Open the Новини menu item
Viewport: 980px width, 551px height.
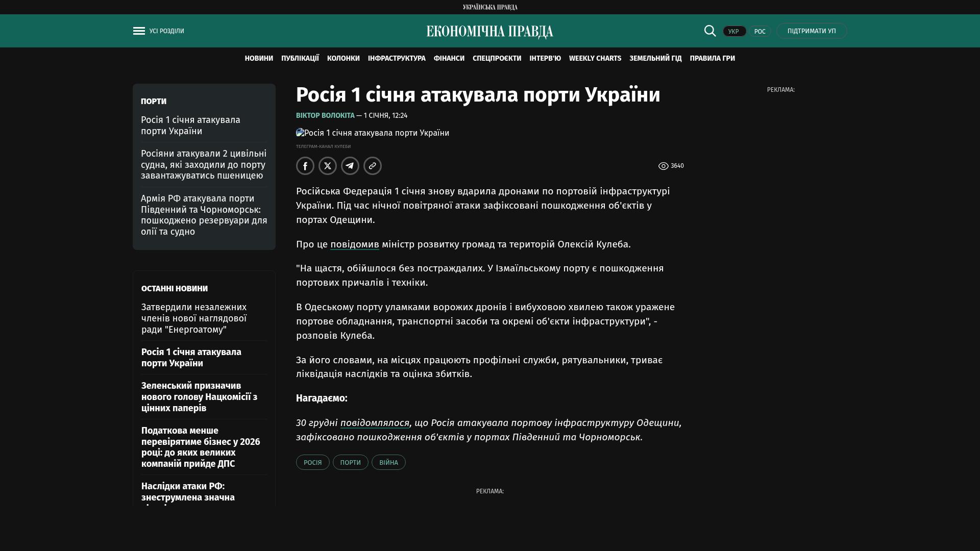click(259, 59)
